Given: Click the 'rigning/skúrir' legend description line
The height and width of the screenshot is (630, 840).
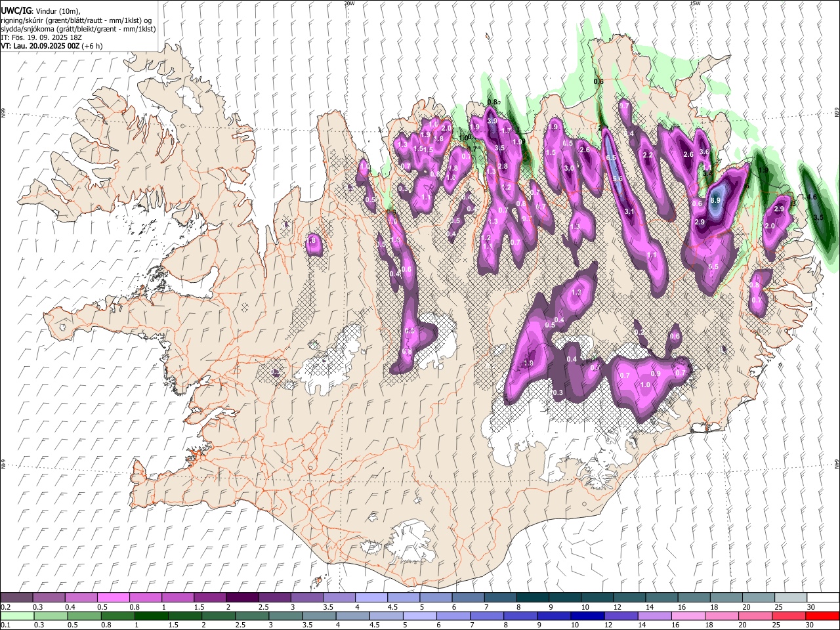Looking at the screenshot, I should pyautogui.click(x=76, y=20).
